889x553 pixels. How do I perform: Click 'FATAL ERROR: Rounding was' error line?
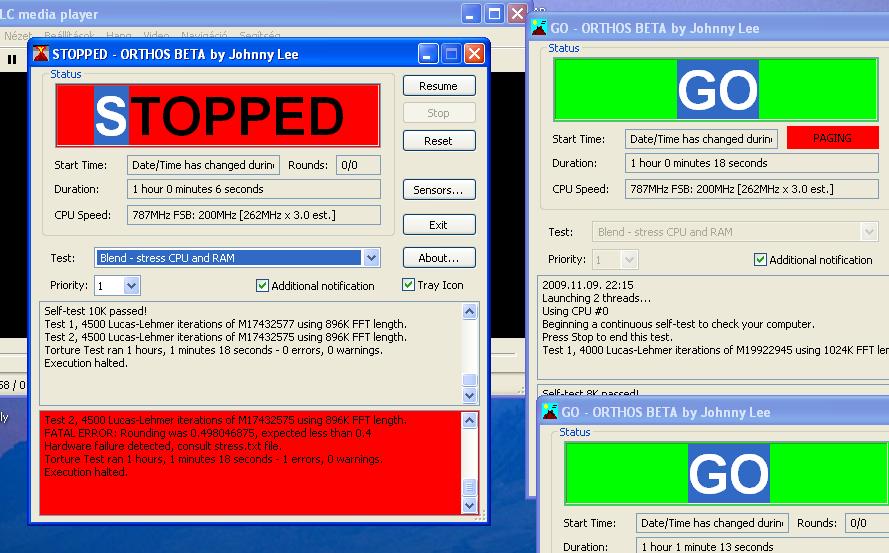tap(208, 433)
